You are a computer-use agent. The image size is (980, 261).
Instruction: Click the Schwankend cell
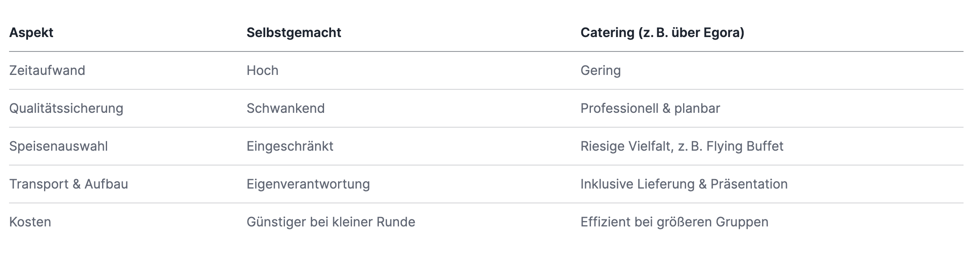point(285,108)
